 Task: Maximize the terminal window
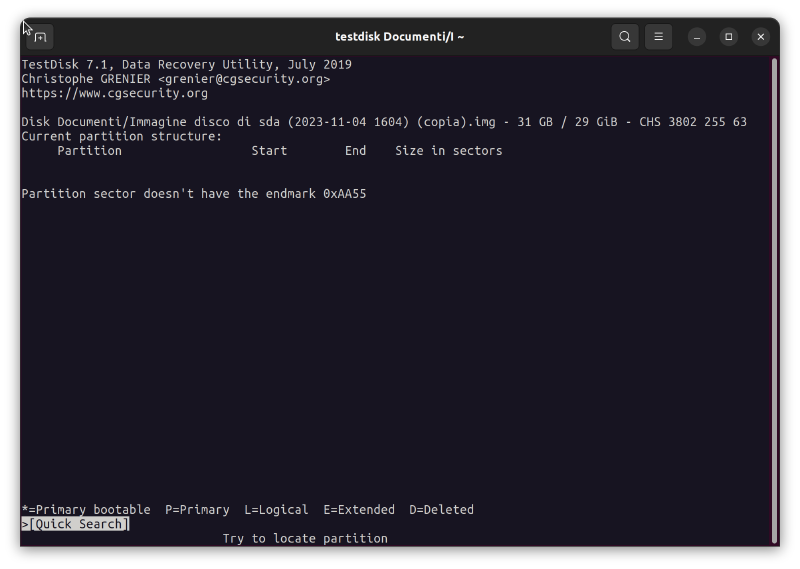click(729, 37)
